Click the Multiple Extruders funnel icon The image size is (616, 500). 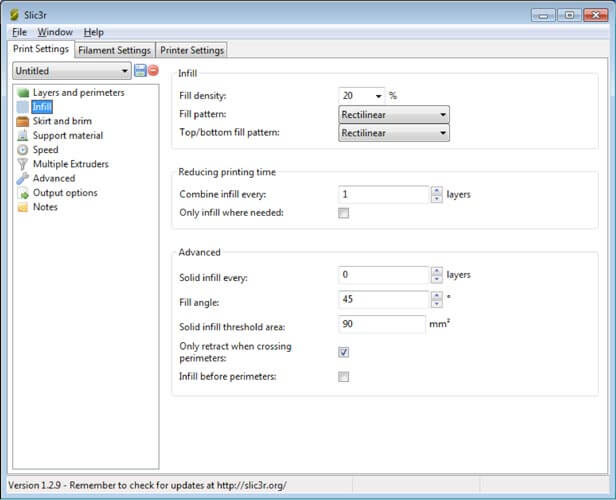pyautogui.click(x=23, y=164)
